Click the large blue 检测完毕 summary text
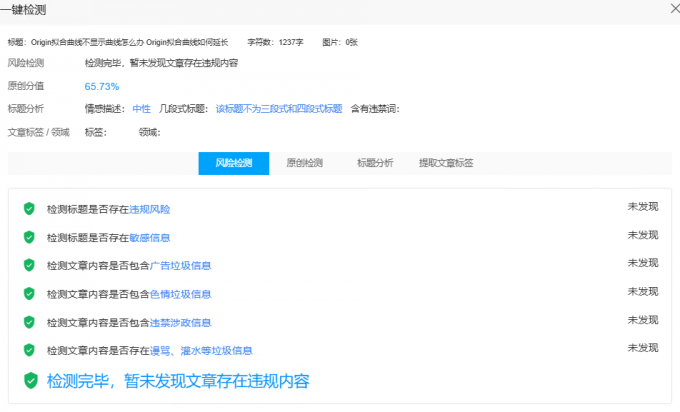Screen dimensions: 680x412 178,381
